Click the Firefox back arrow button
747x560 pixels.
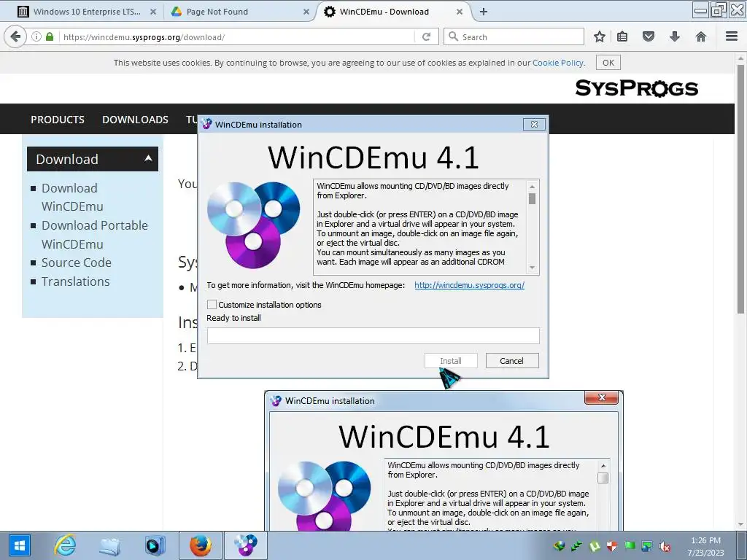(x=15, y=36)
